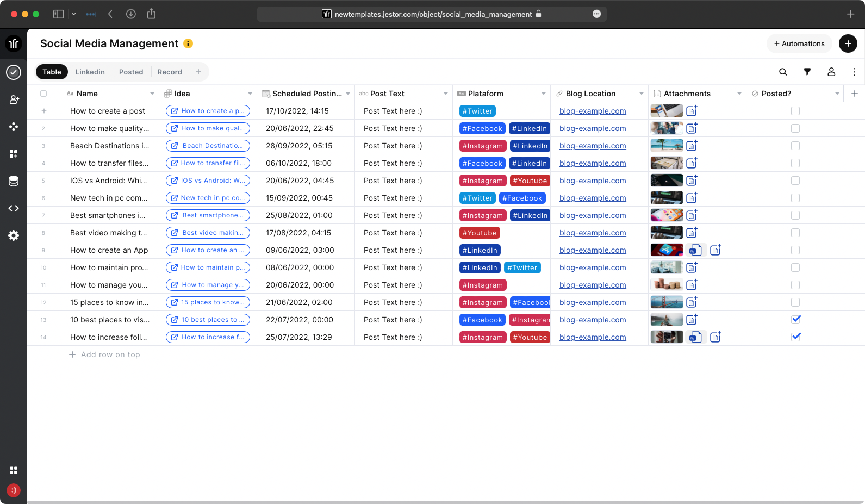Open the dashboard add-widget icon in sidebar
Viewport: 865px width, 504px height.
point(14,154)
